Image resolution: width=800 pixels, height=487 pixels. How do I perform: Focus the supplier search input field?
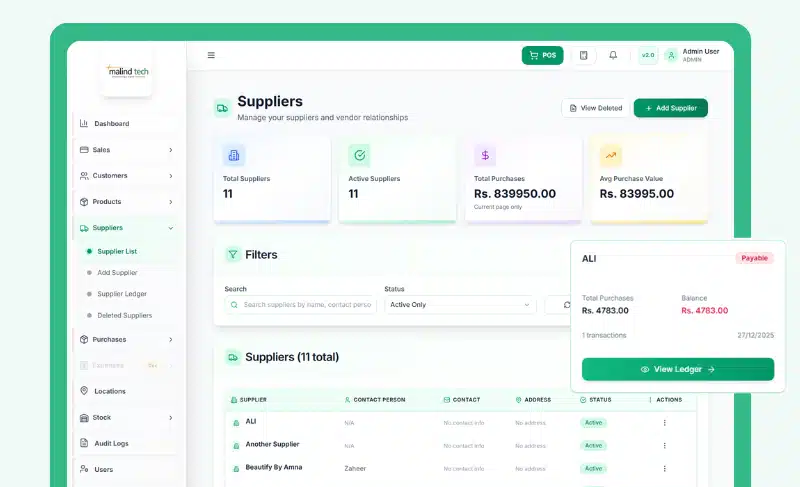tap(301, 304)
